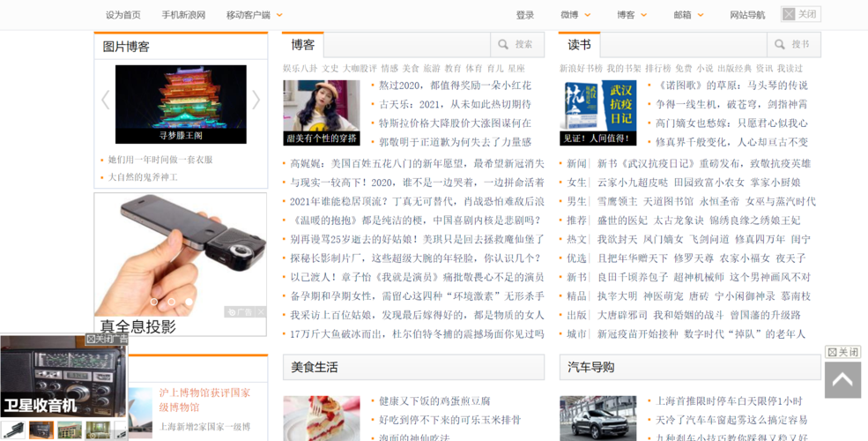The image size is (868, 441).
Task: Open 健康又下饭的鸡蛋煎豆腐 recipe link
Action: [434, 400]
